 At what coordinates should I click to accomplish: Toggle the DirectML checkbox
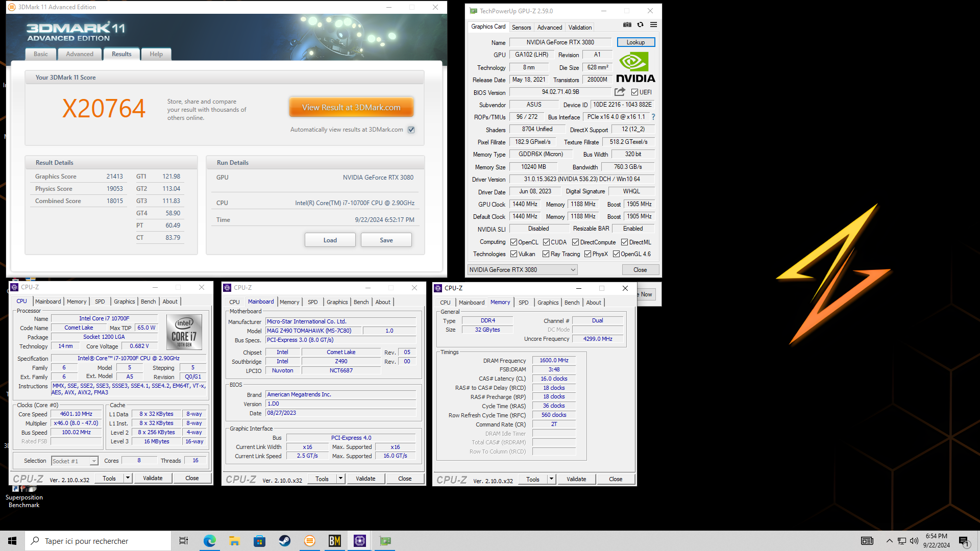tap(625, 242)
